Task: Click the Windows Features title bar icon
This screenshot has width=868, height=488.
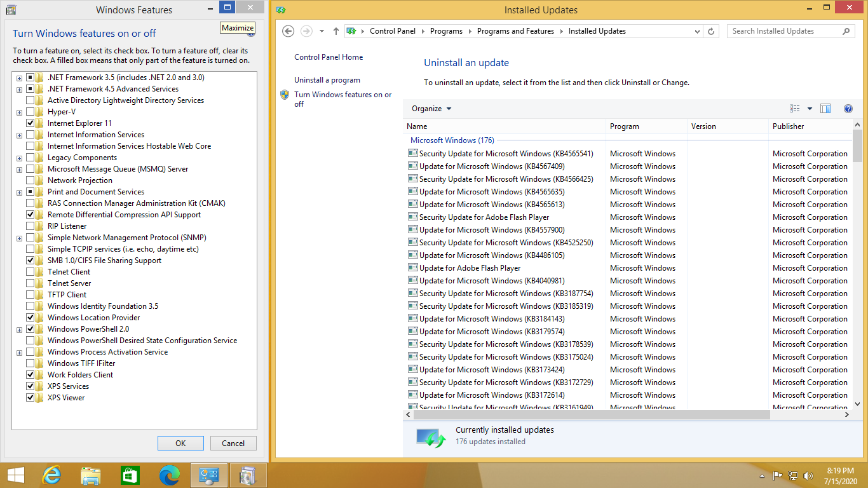Action: point(11,10)
